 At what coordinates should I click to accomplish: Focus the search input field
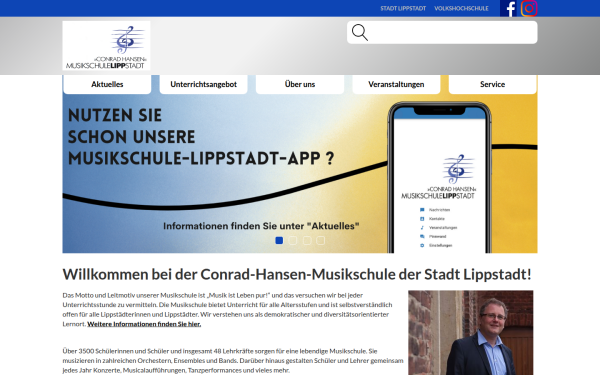[x=442, y=33]
